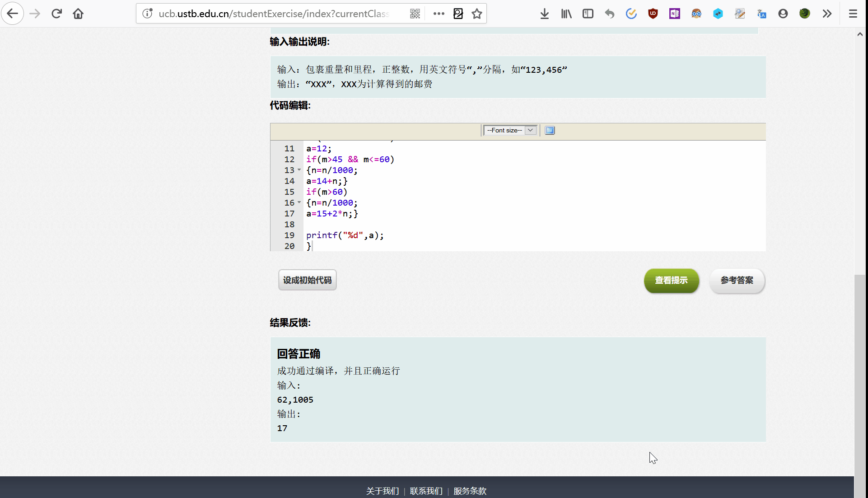Click the 设成初始代码 button

click(307, 280)
